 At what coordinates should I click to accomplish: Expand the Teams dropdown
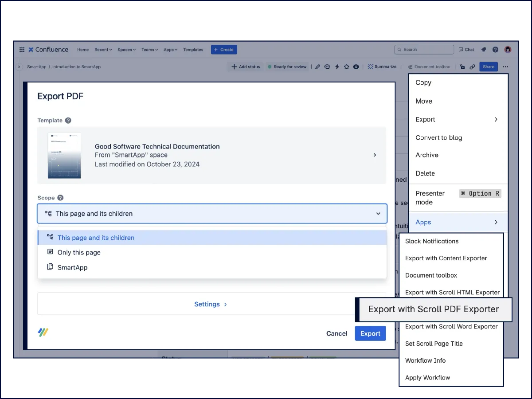pos(150,50)
